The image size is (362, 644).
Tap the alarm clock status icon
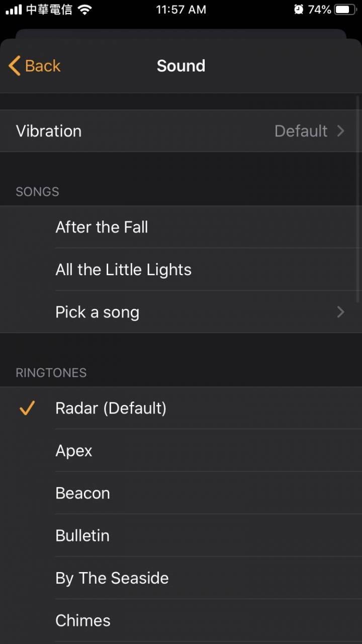pos(299,10)
